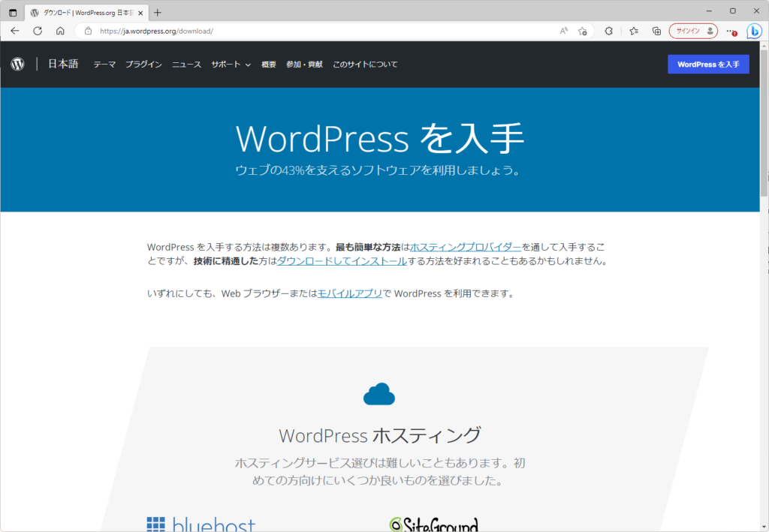Screen dimensions: 769x532
Task: Open the Favorites list icon
Action: click(634, 31)
